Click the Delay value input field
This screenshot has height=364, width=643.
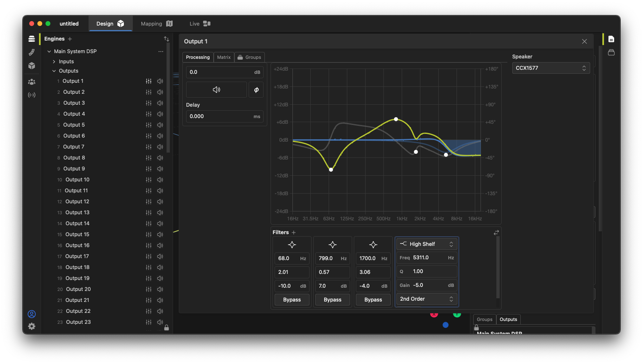[219, 116]
